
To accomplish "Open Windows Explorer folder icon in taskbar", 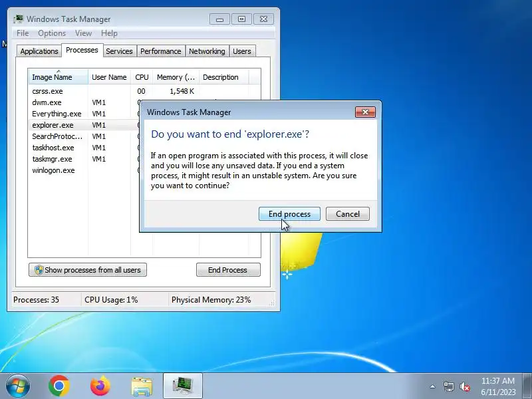I will [x=142, y=386].
